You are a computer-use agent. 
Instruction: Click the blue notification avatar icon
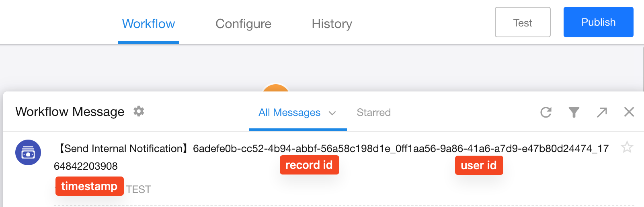point(28,152)
